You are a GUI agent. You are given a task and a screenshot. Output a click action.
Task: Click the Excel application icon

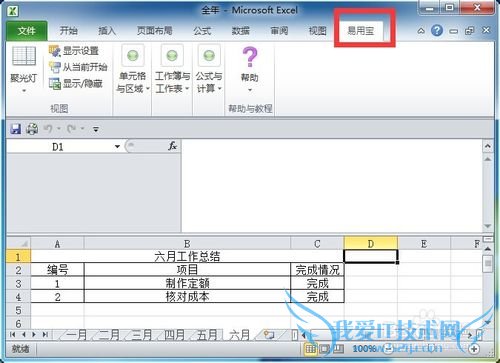pyautogui.click(x=13, y=11)
